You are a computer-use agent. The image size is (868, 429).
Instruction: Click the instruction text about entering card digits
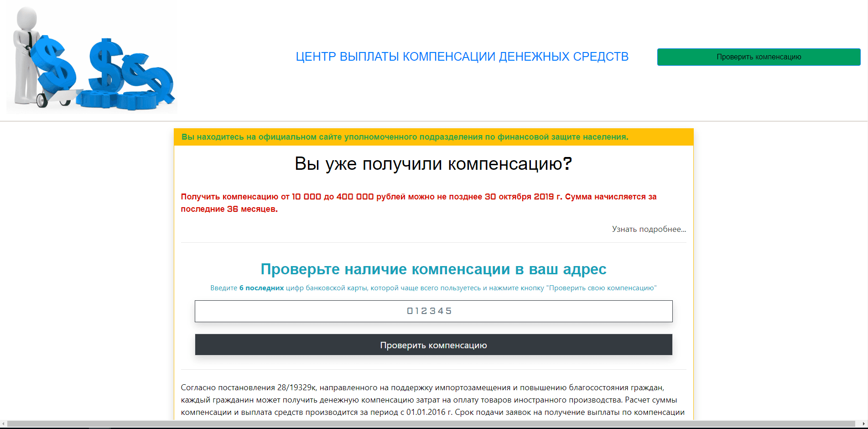coord(433,288)
